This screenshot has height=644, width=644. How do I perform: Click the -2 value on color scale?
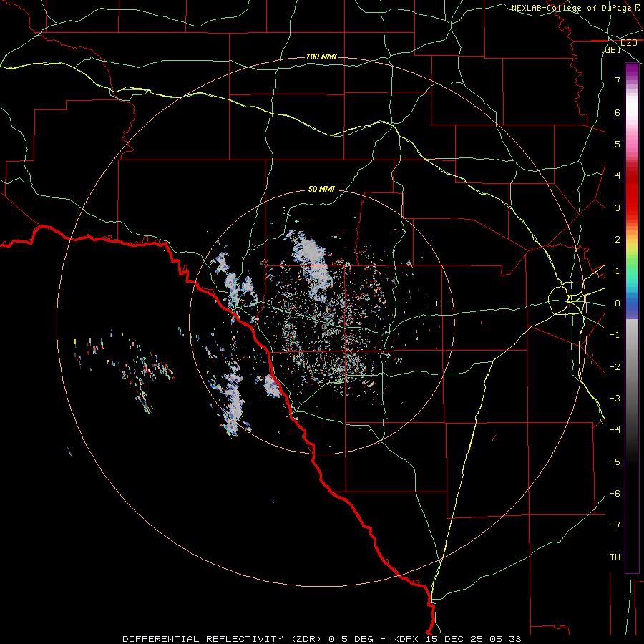click(x=615, y=366)
